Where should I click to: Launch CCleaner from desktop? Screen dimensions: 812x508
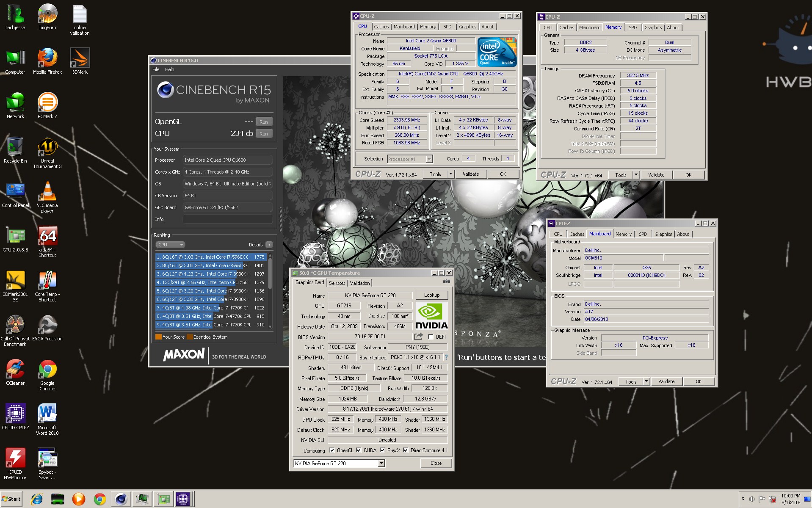click(x=15, y=373)
